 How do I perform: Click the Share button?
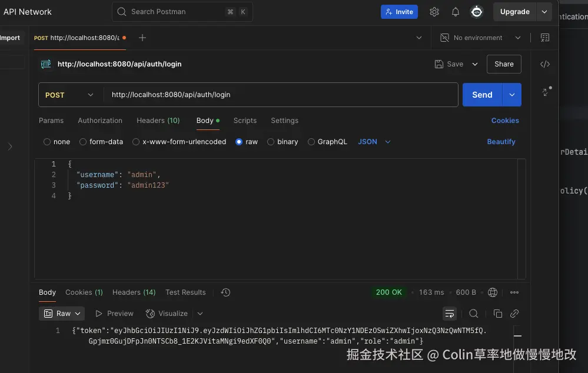coord(504,64)
